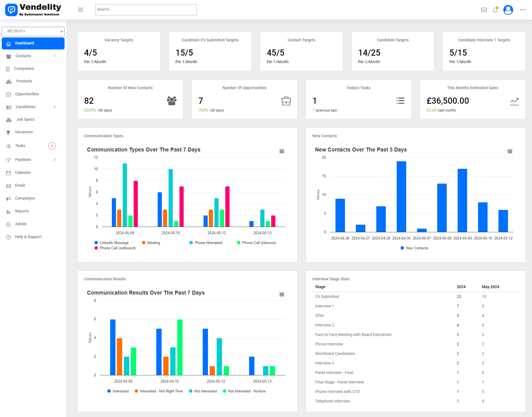The height and width of the screenshot is (417, 532).
Task: Open the notifications bell icon
Action: (495, 10)
